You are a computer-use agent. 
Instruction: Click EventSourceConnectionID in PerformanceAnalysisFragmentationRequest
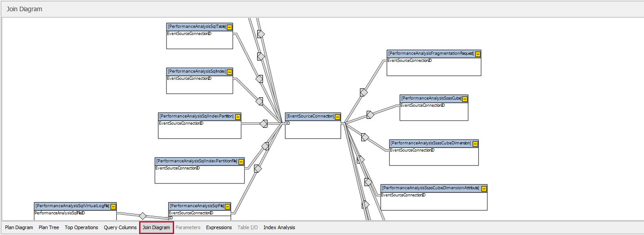[410, 61]
